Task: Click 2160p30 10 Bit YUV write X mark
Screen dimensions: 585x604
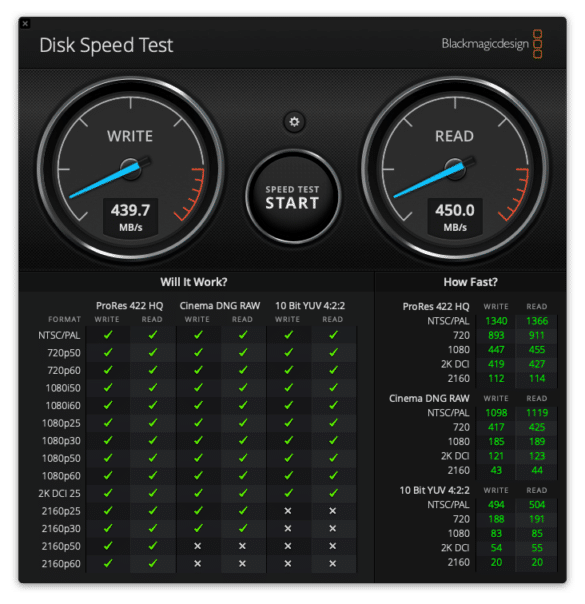Action: pos(288,528)
